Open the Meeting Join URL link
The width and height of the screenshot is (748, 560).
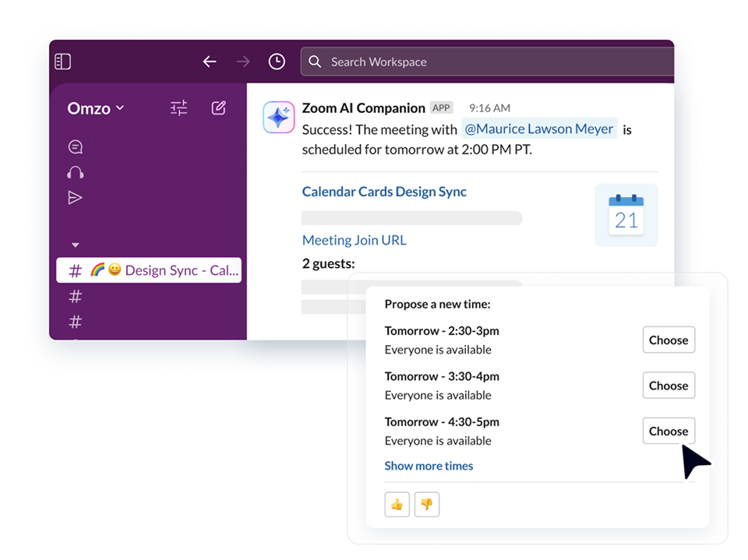pos(354,240)
